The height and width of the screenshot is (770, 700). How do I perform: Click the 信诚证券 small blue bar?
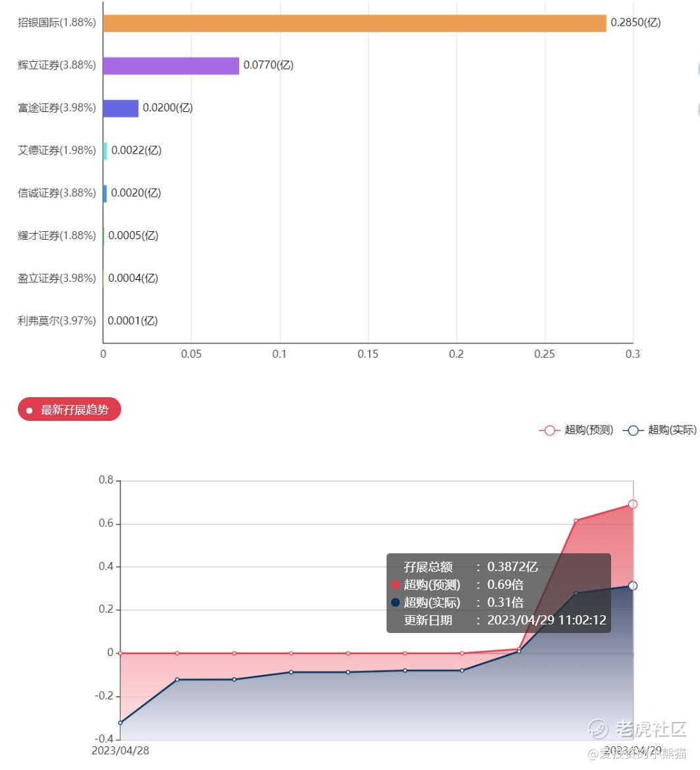point(105,194)
